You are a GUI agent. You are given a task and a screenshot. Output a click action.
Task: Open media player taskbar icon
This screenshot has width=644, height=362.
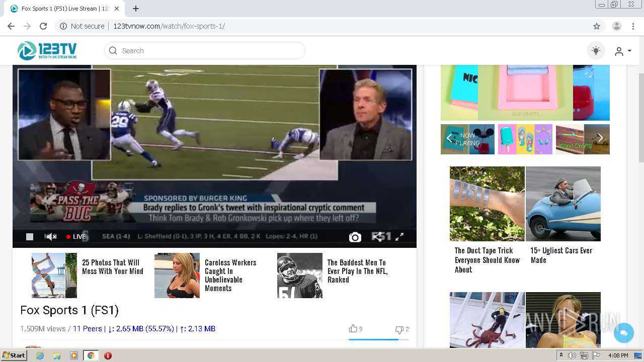point(74,355)
